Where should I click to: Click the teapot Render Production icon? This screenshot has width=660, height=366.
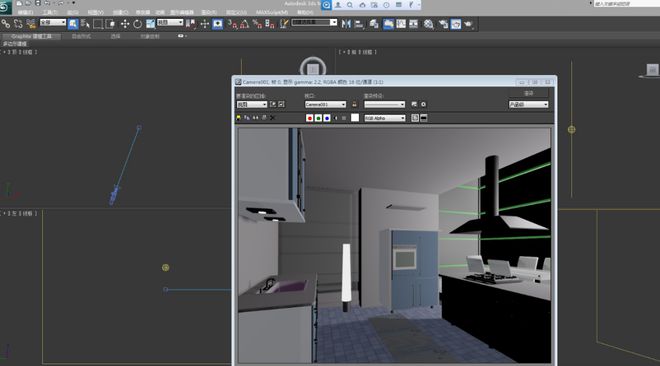point(468,24)
